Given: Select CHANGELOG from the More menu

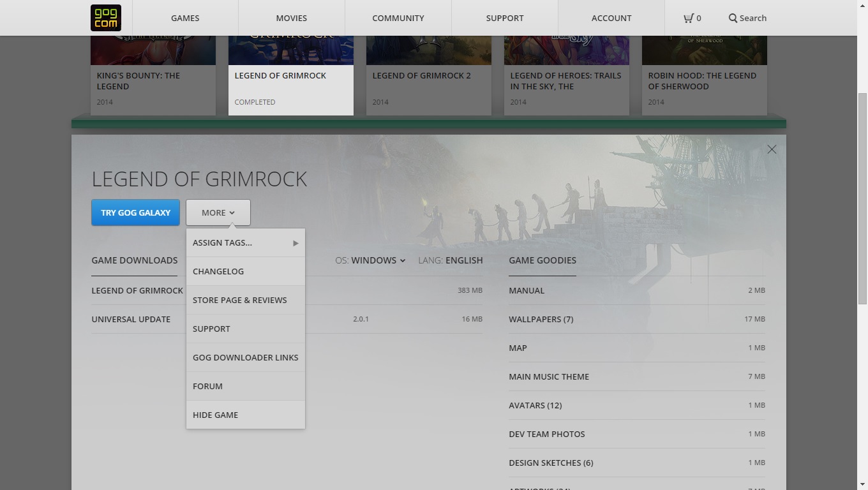Looking at the screenshot, I should 246,271.
